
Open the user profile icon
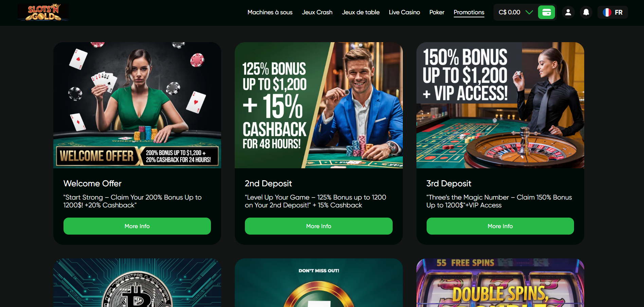click(x=568, y=12)
